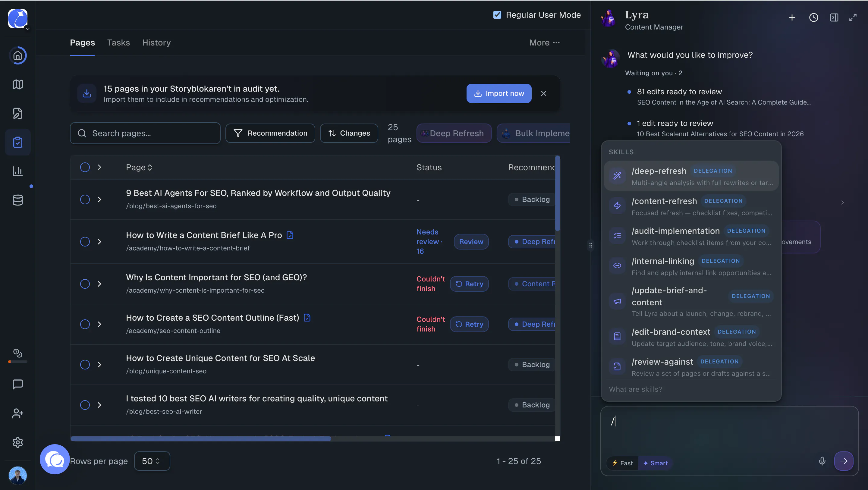Image resolution: width=868 pixels, height=490 pixels.
Task: Select the clipboard check icon in the sidebar
Action: click(17, 142)
